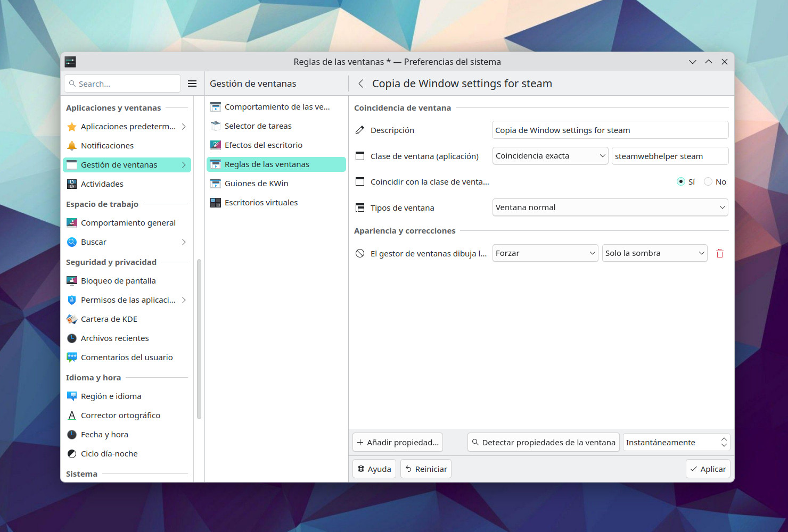Click the Añadir propiedad button
This screenshot has width=788, height=532.
[398, 443]
